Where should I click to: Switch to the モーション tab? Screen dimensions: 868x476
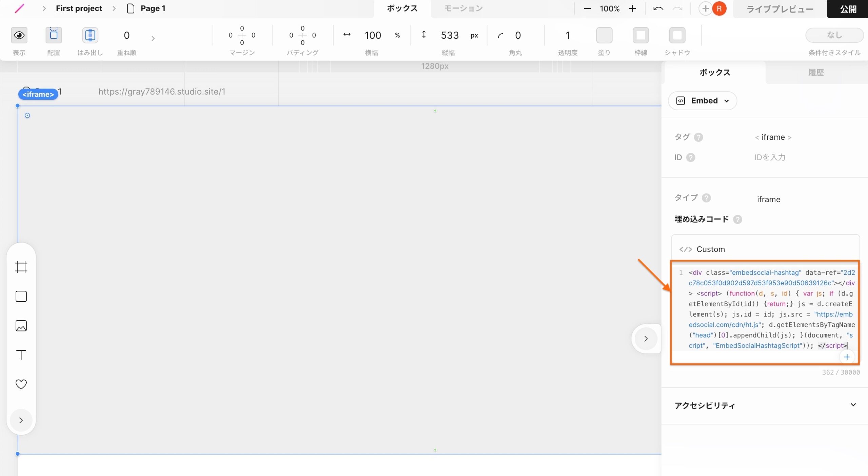coord(463,8)
